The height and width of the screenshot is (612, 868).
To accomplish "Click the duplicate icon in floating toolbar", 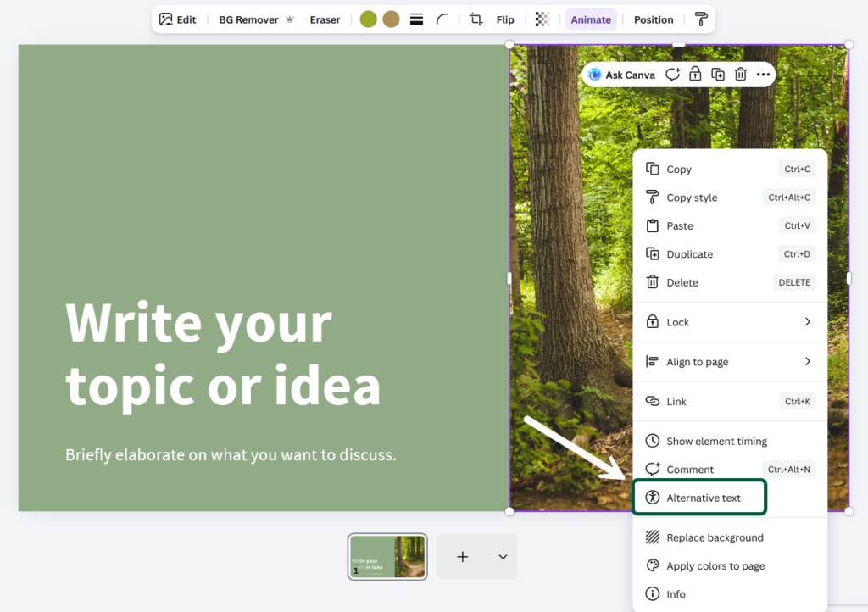I will [718, 75].
